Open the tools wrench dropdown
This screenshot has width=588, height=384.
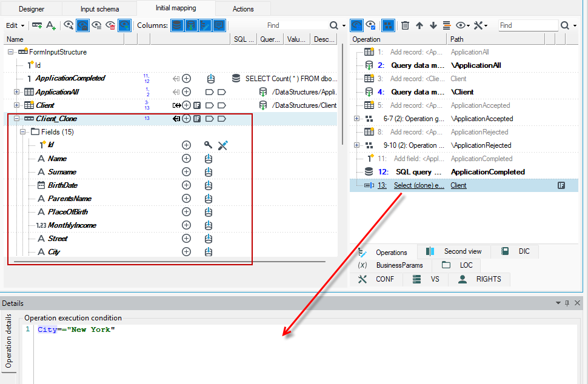click(480, 25)
